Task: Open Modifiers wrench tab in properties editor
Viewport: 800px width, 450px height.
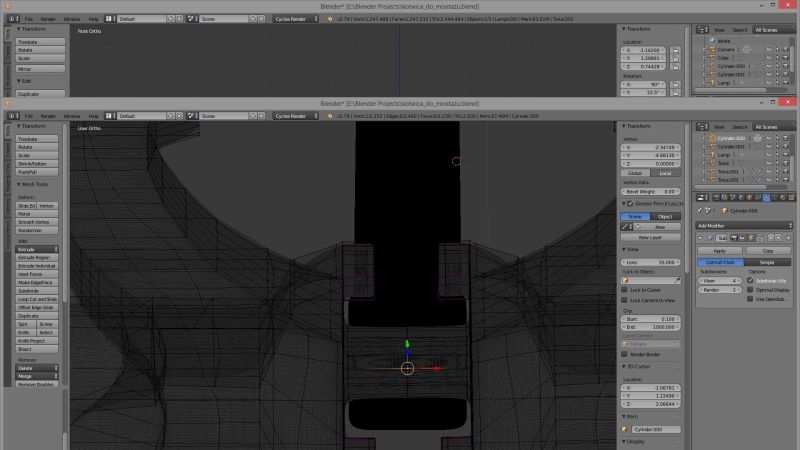Action: [766, 197]
